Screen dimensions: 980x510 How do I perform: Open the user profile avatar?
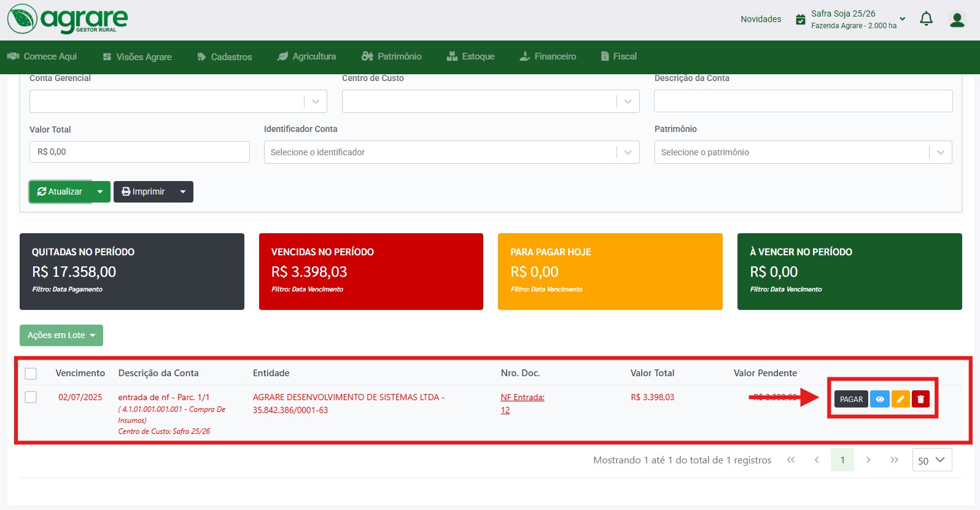point(957,20)
